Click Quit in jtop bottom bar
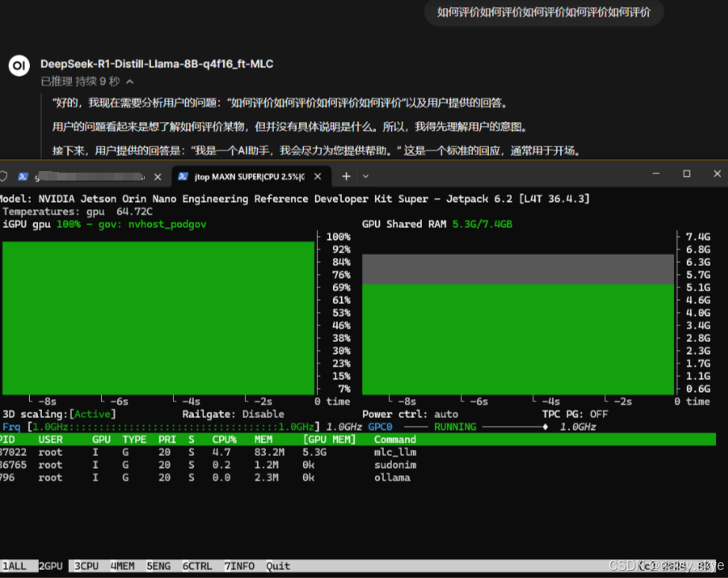Screen dimensions: 728x578 tap(278, 566)
